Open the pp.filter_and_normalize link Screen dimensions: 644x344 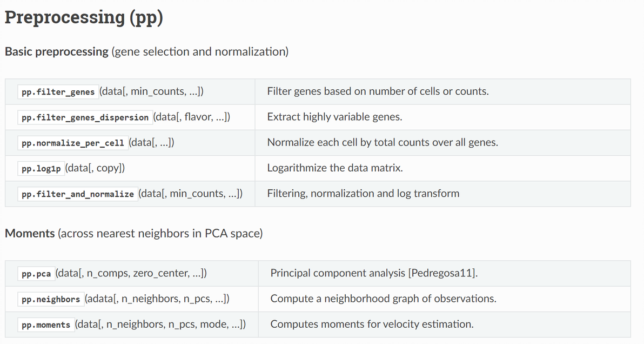[x=77, y=194]
